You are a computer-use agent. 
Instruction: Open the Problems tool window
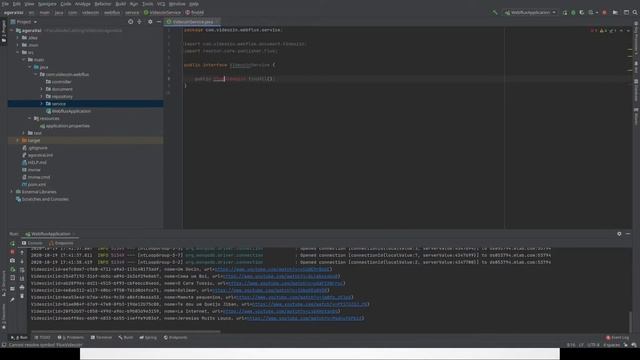71,338
